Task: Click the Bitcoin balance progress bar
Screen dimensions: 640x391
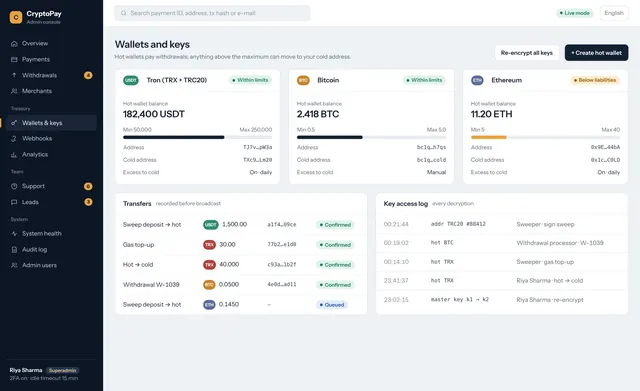Action: 371,137
